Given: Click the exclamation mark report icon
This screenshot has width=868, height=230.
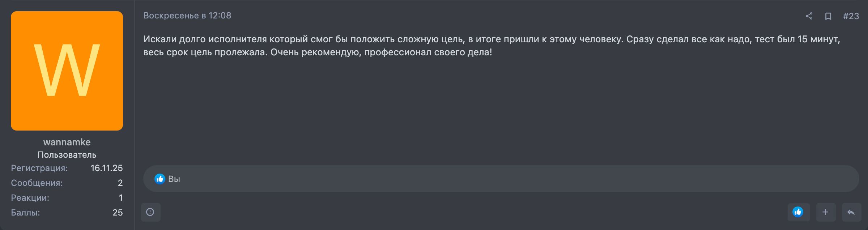Looking at the screenshot, I should click(151, 212).
